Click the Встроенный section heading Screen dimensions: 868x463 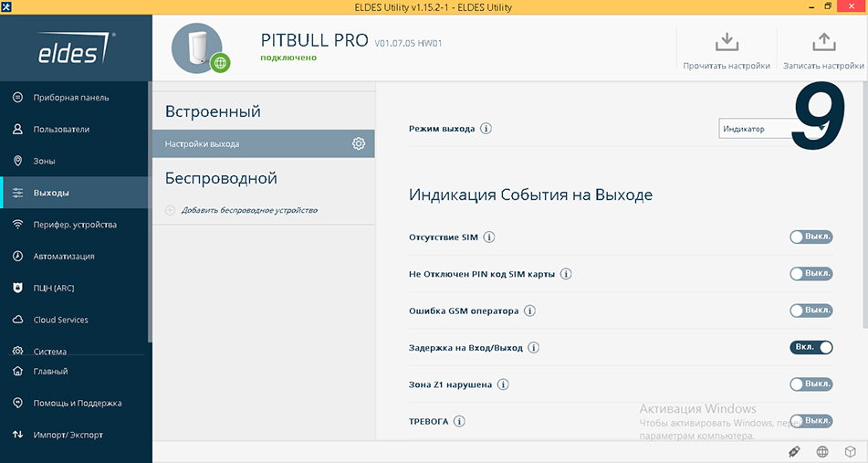(x=214, y=111)
